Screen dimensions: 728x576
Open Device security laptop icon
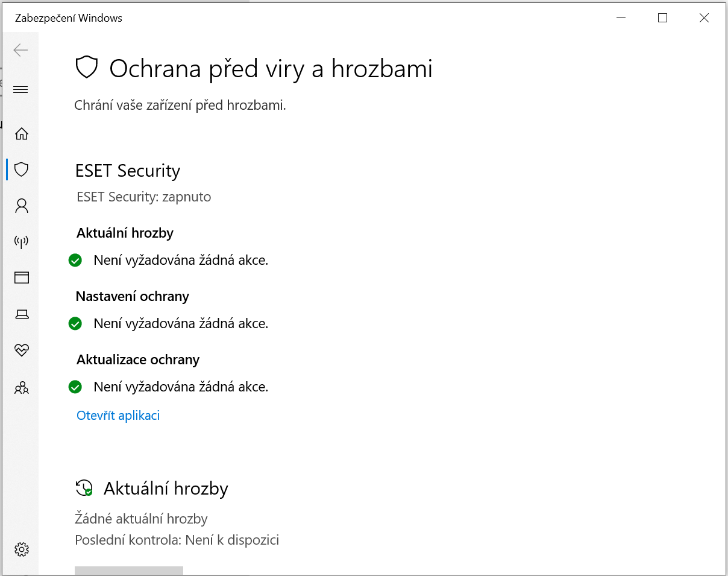click(22, 314)
